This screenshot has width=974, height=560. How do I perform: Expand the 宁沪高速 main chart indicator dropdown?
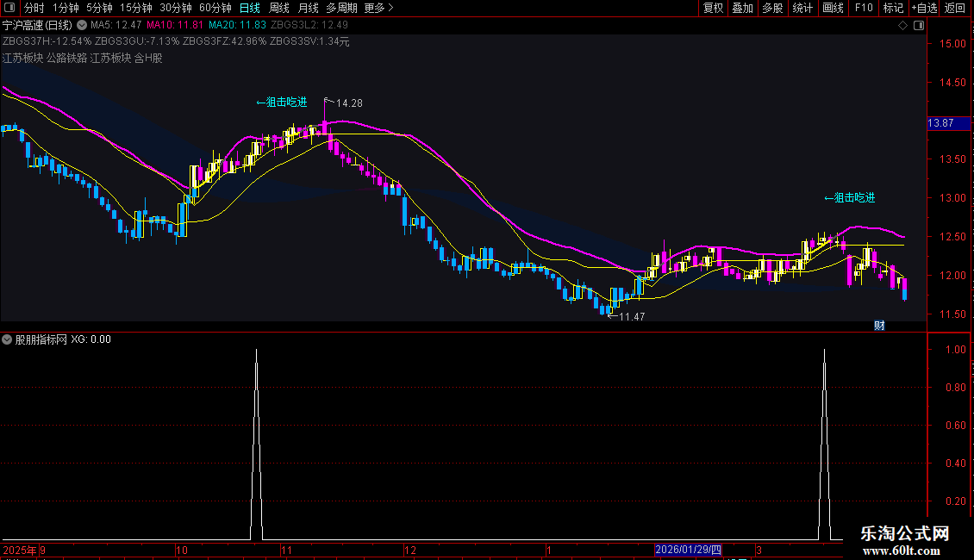[x=82, y=25]
